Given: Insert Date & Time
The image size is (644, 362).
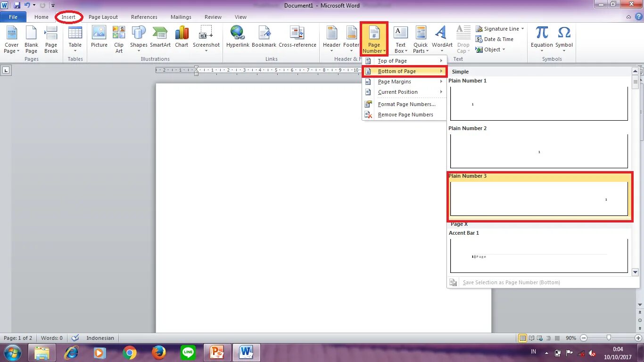Looking at the screenshot, I should 495,39.
